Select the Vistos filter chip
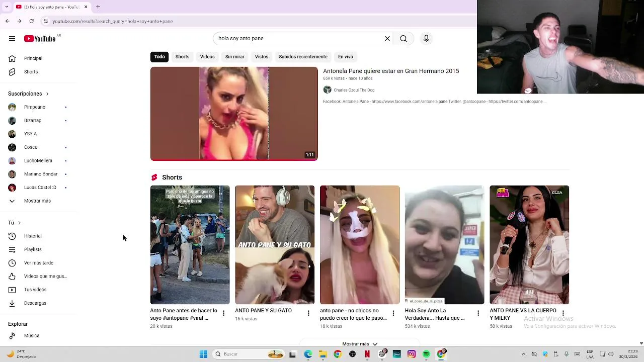The image size is (644, 362). tap(262, 57)
